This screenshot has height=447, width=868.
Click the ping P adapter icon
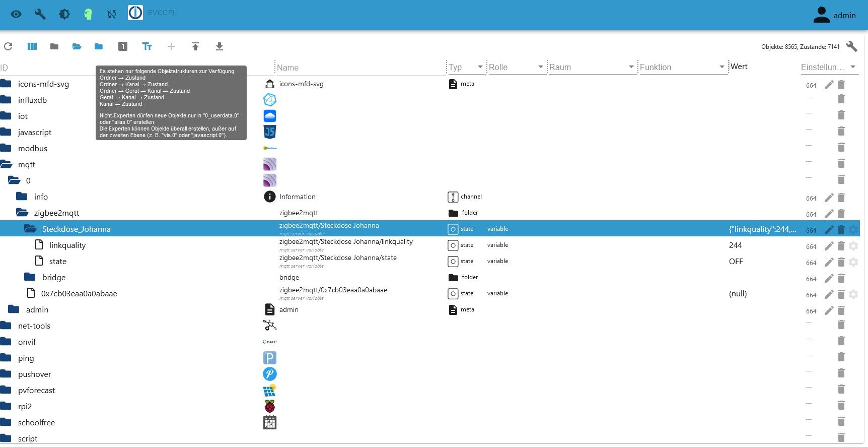click(270, 358)
